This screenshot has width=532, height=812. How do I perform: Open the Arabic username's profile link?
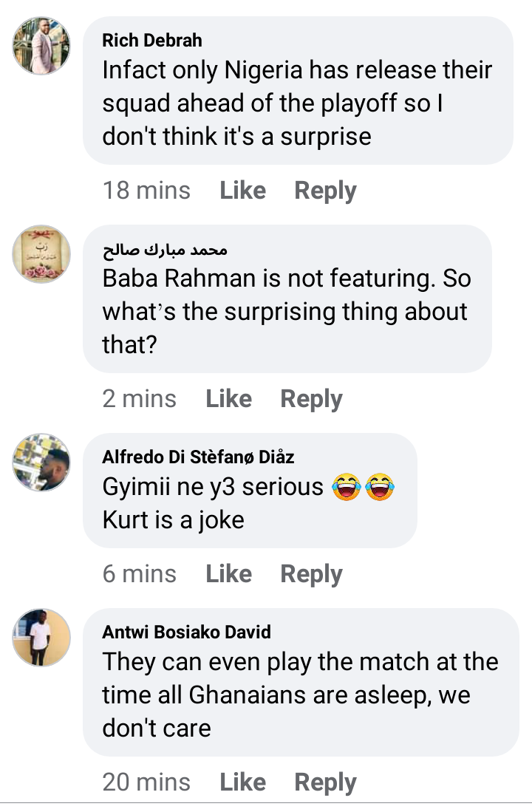click(x=165, y=249)
